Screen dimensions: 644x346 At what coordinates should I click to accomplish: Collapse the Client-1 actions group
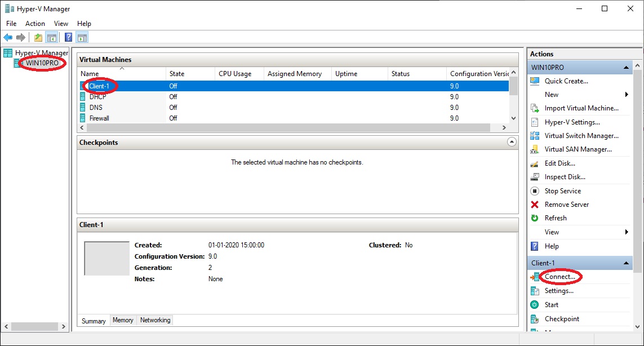[627, 263]
